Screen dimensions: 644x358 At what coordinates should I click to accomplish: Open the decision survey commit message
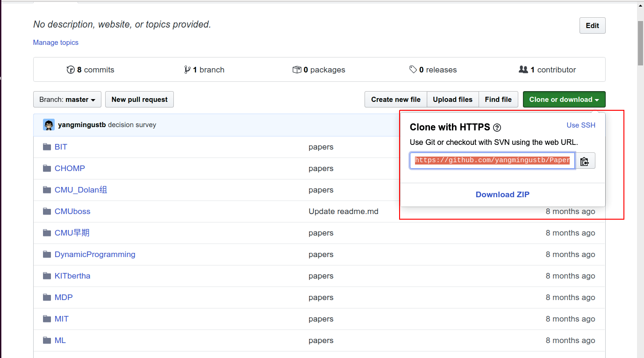132,125
